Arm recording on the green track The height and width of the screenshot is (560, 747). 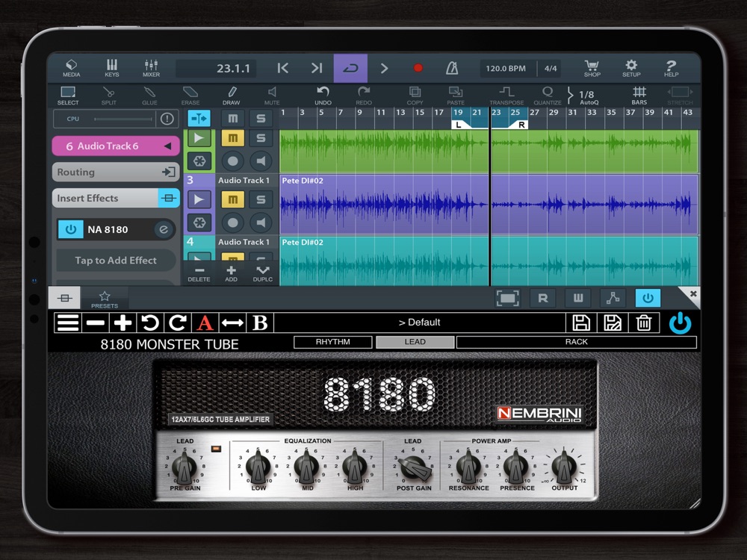[x=232, y=161]
